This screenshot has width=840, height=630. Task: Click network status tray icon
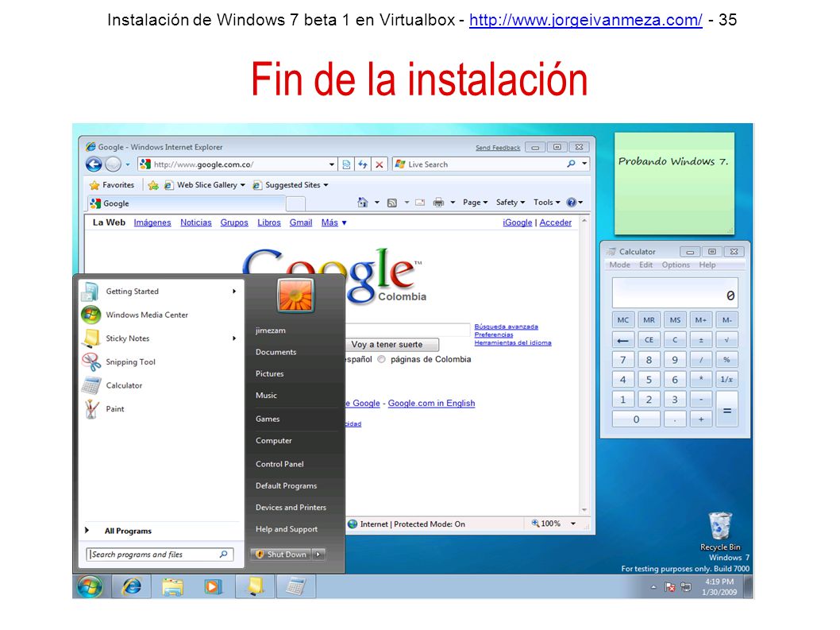(686, 587)
